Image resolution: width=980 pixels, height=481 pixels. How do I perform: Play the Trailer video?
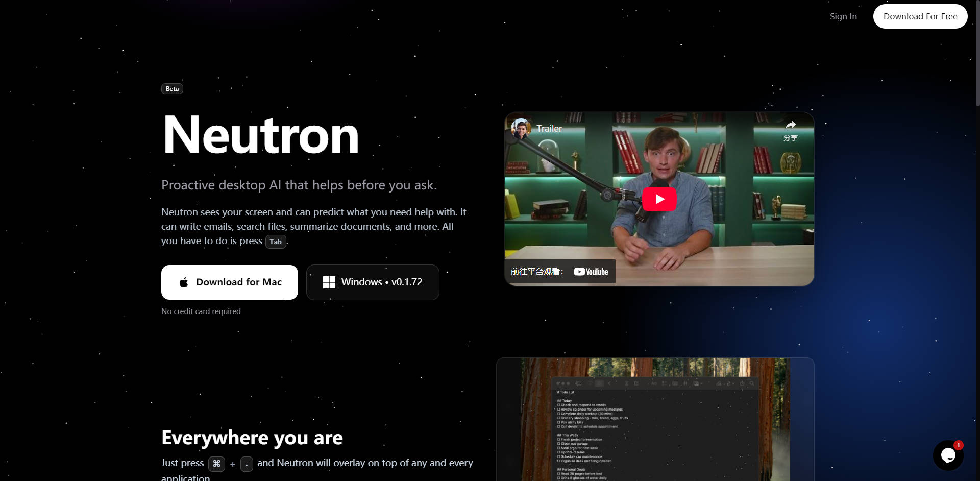pos(660,199)
